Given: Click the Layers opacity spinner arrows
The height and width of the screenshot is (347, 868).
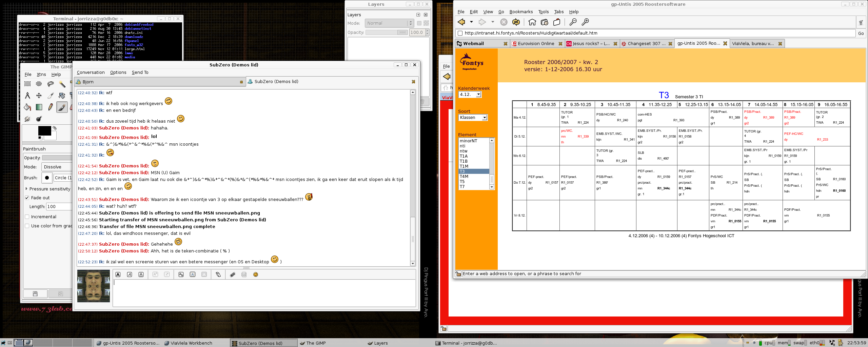Looking at the screenshot, I should (427, 32).
